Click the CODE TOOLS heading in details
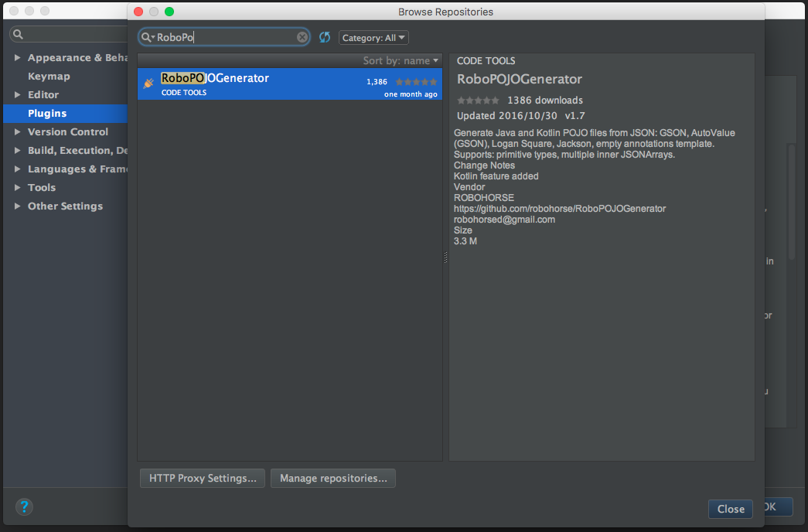The image size is (808, 532). tap(486, 61)
